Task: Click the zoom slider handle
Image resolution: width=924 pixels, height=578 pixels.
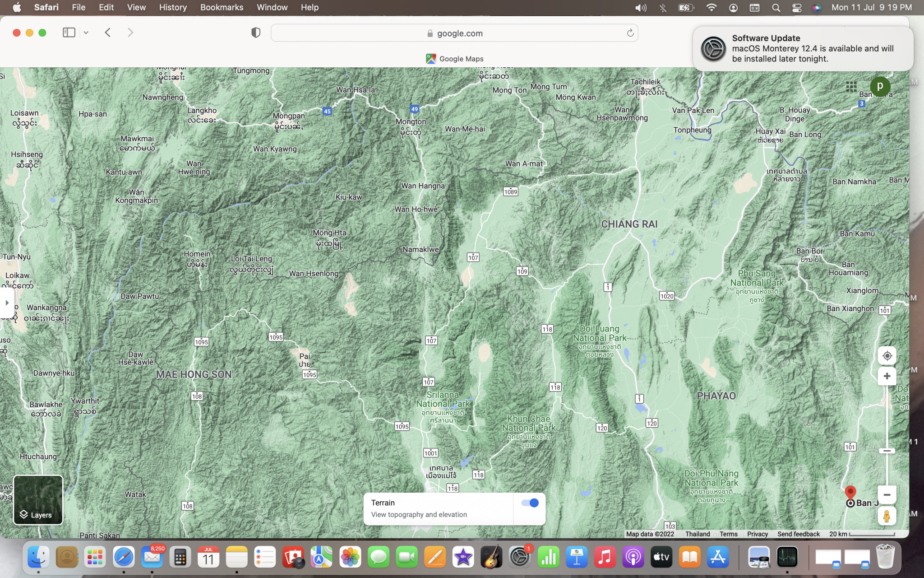Action: 887,451
